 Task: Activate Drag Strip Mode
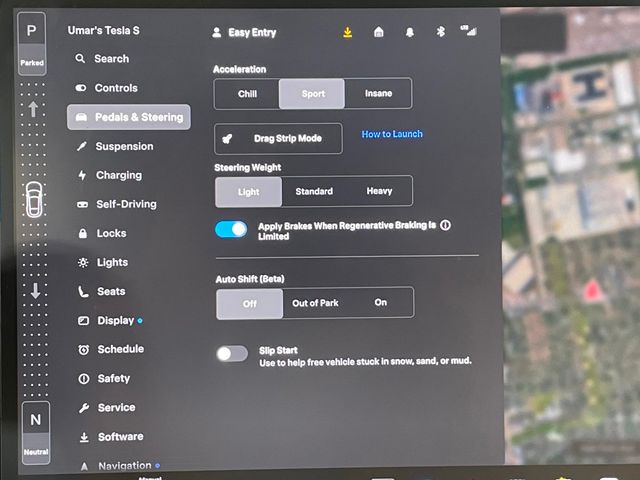click(x=278, y=139)
